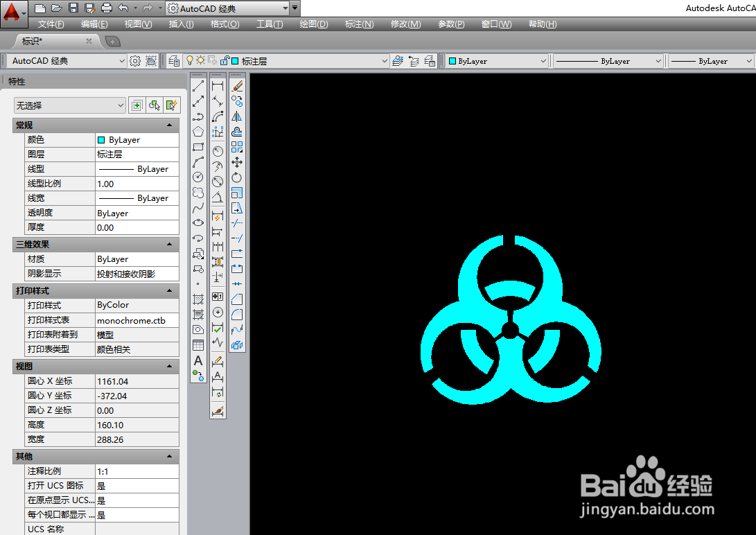Open the Layer Properties Manager
The width and height of the screenshot is (756, 535).
point(174,61)
